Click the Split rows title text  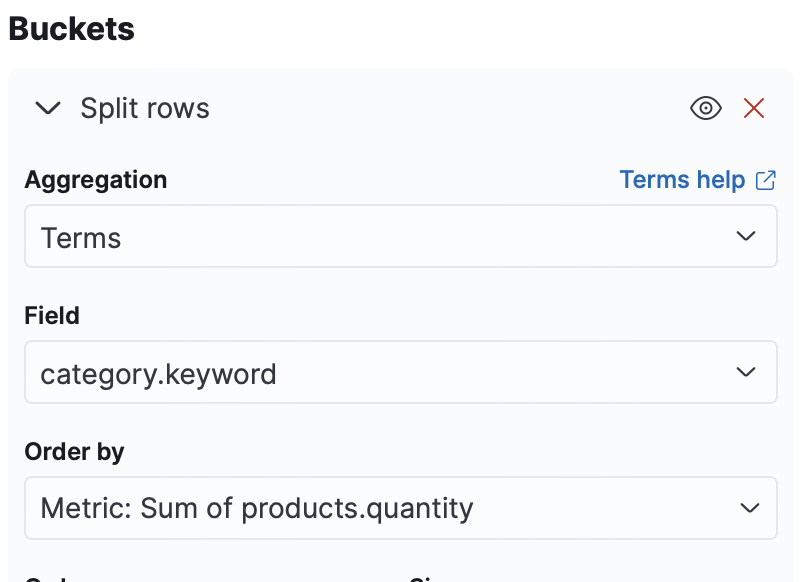[145, 109]
